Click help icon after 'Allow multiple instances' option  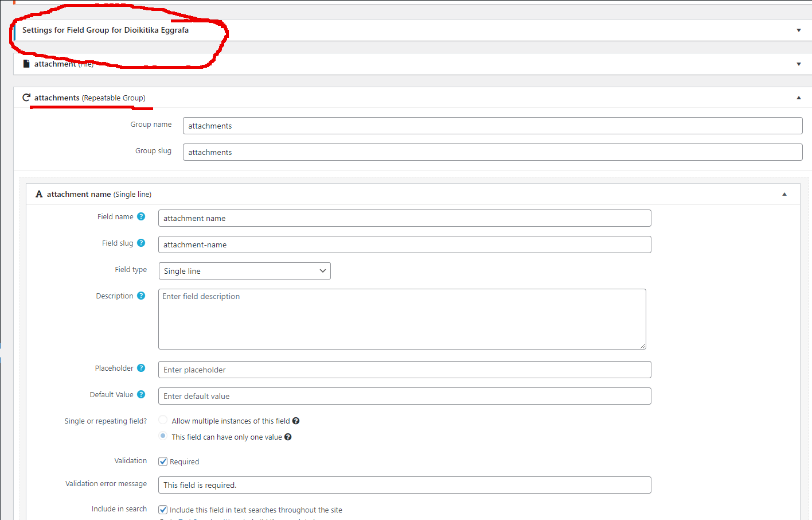[296, 421]
